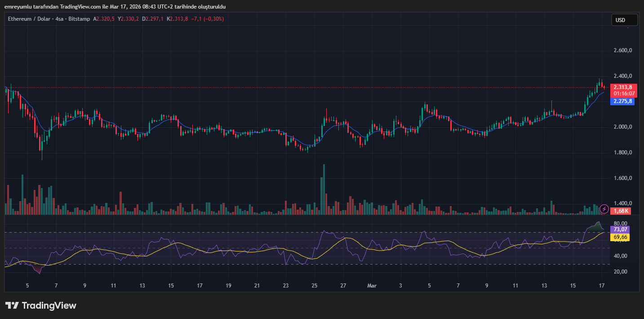The height and width of the screenshot is (319, 644).
Task: Click the date 5 at time axis start
Action: [27, 286]
